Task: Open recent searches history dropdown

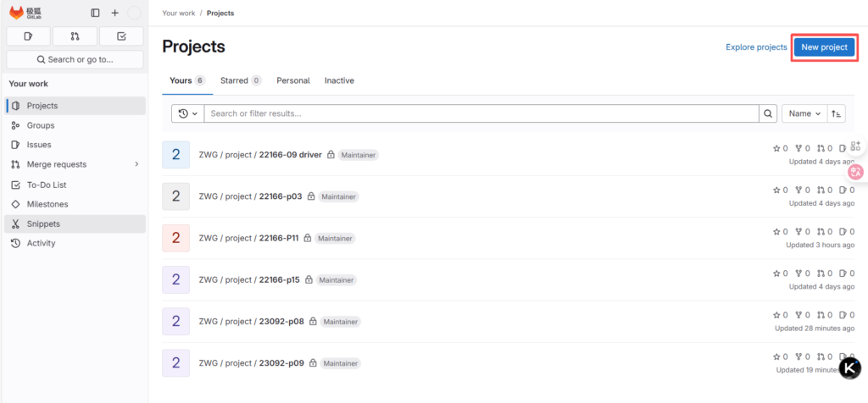Action: [187, 113]
